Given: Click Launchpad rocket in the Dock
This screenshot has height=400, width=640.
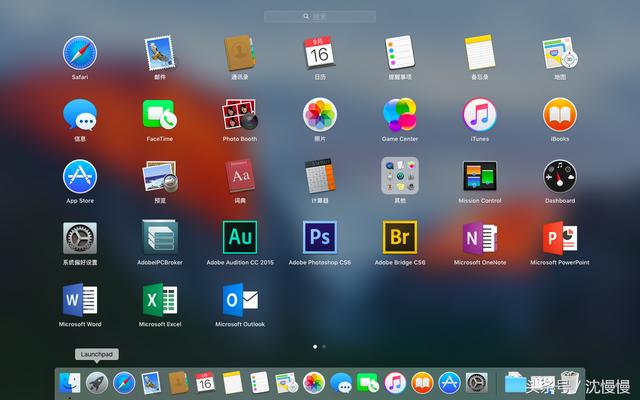Looking at the screenshot, I should [x=97, y=383].
